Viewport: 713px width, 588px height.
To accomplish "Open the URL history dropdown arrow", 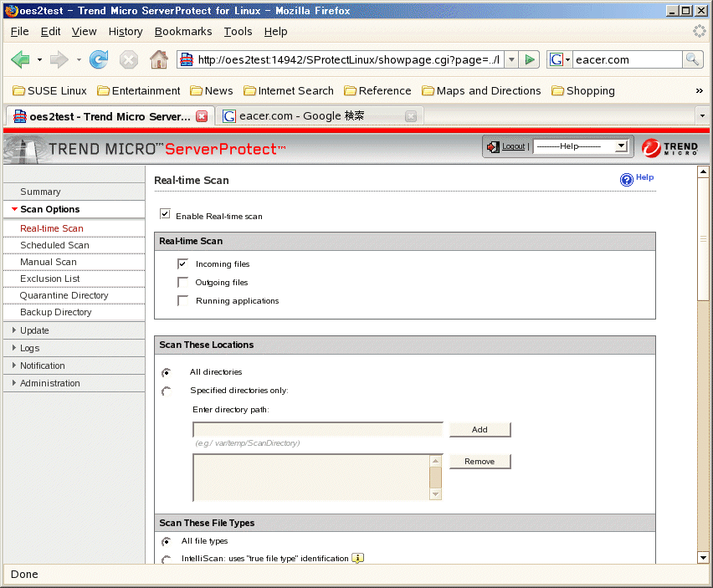I will 511,59.
